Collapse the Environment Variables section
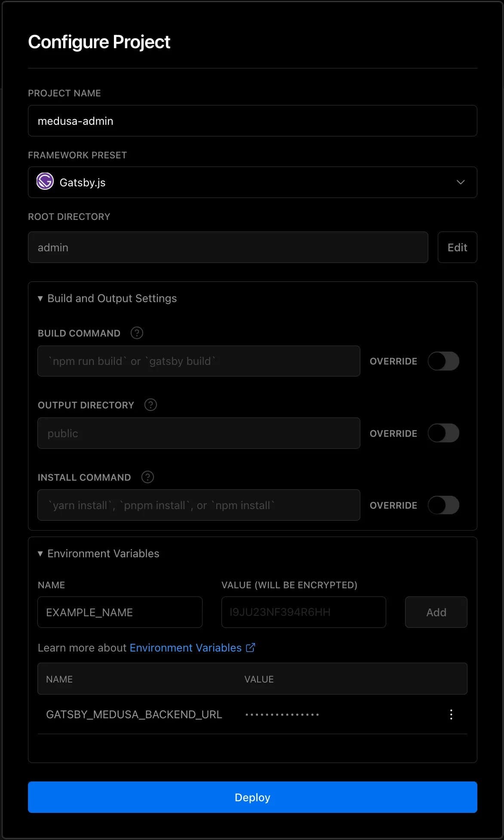Viewport: 504px width, 840px height. [98, 553]
